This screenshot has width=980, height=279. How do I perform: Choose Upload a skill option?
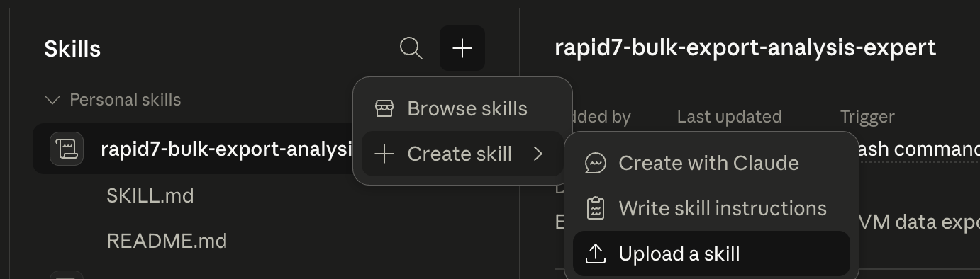pos(711,254)
